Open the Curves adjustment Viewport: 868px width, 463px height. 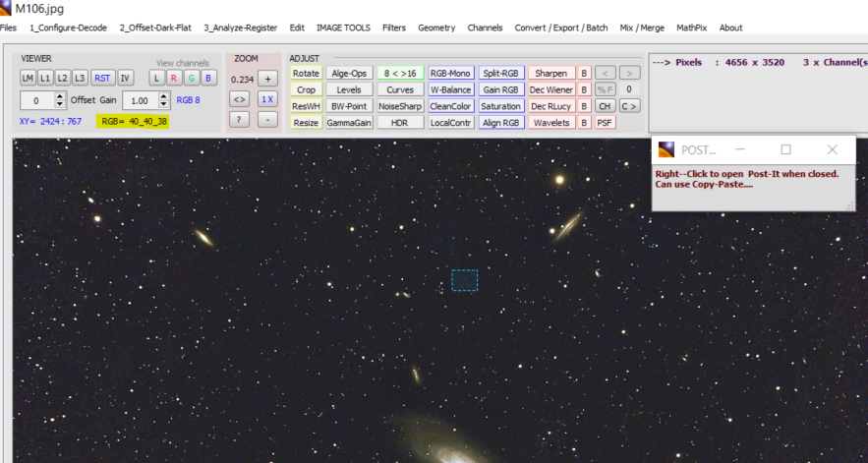(400, 89)
